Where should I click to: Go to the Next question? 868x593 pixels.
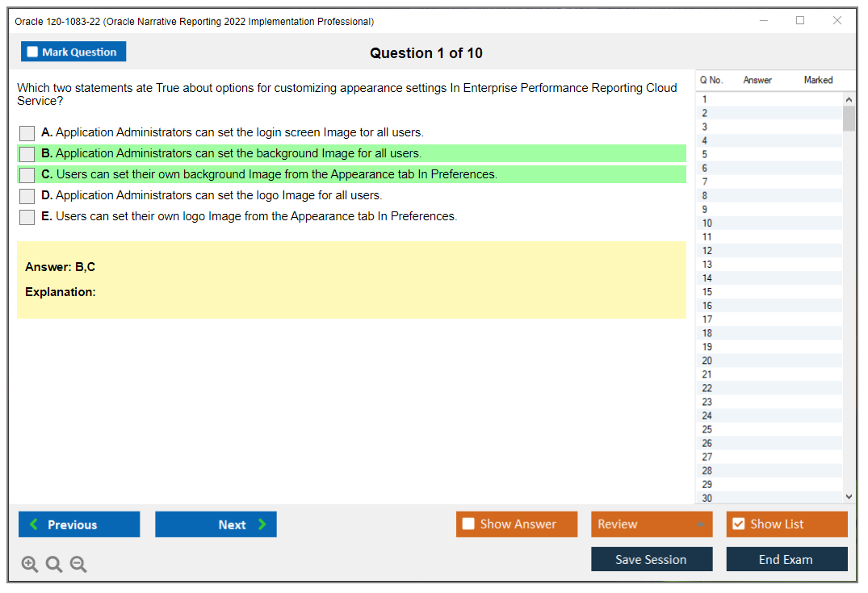(x=216, y=524)
